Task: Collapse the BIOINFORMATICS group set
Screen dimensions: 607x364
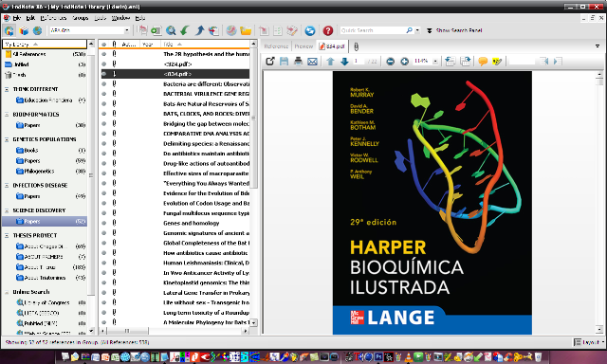Action: click(x=7, y=115)
